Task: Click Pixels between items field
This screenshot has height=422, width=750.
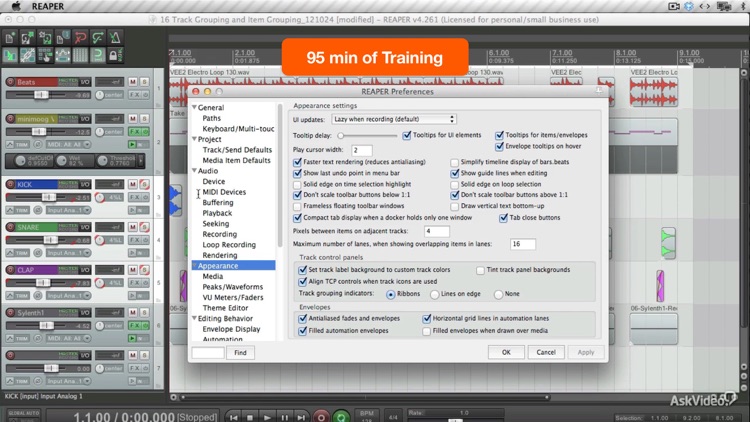Action: 436,231
